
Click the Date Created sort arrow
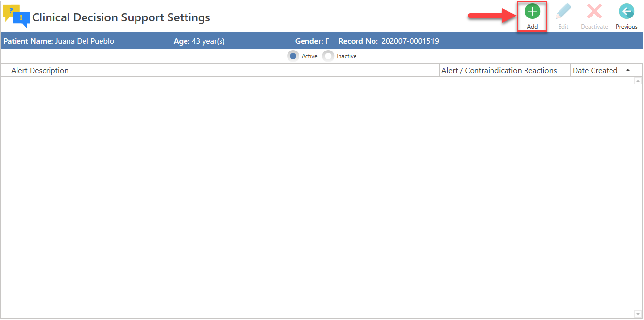click(628, 70)
